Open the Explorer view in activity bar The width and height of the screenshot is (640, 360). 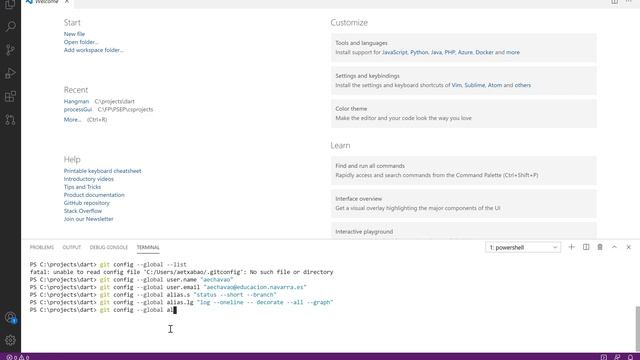point(10,4)
